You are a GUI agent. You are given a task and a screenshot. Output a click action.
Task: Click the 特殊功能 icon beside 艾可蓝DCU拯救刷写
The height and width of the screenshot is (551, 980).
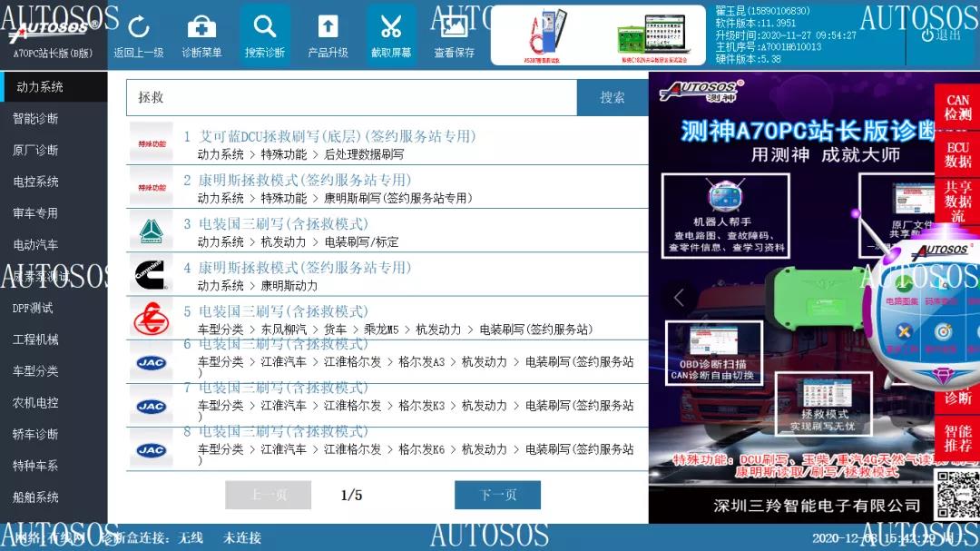click(x=152, y=143)
